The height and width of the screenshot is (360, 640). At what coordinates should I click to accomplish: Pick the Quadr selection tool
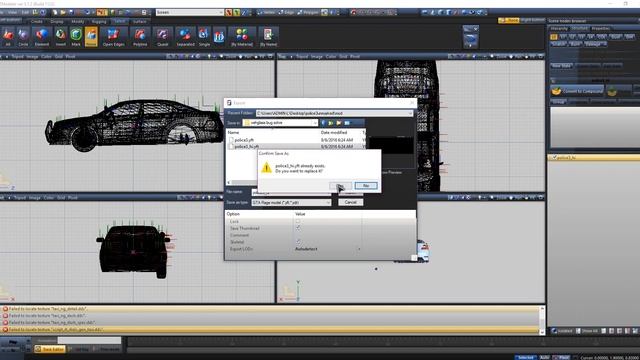(162, 37)
